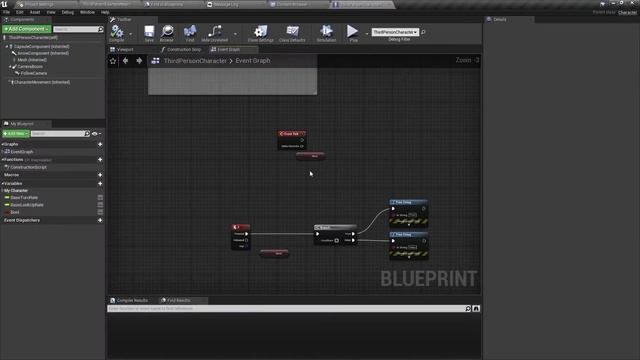640x360 pixels.
Task: Open the Debug Filter combo box
Action: [395, 32]
